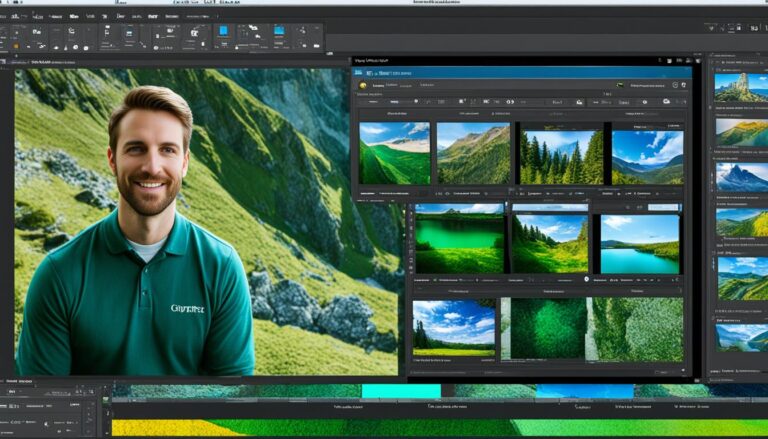The image size is (768, 439).
Task: Click the cloud icon in media browser toolbar
Action: [666, 101]
